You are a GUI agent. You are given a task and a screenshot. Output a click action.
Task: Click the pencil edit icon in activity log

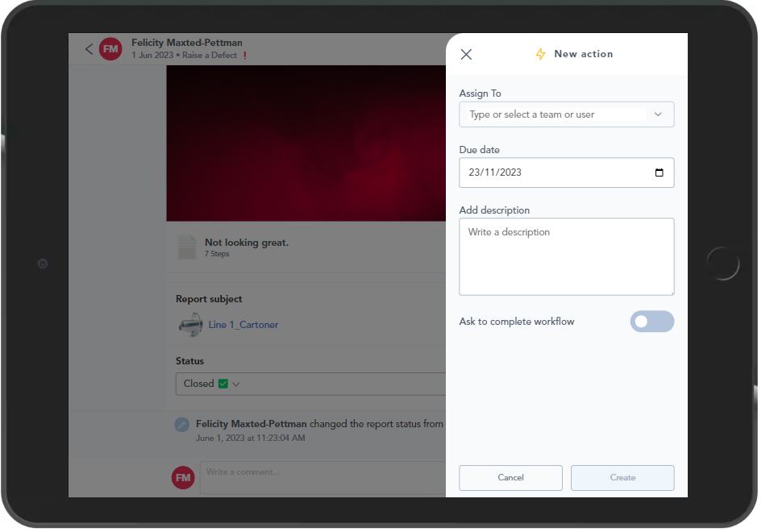[x=182, y=424]
